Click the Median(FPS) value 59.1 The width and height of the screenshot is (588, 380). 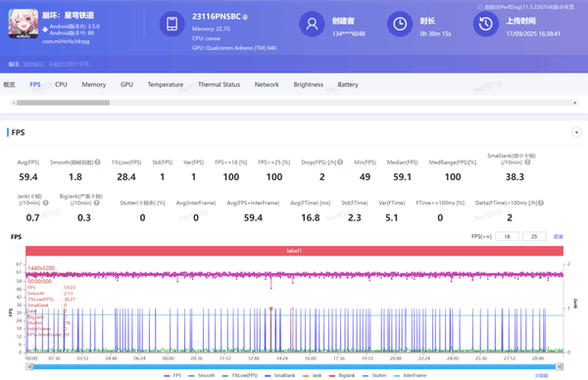pyautogui.click(x=402, y=177)
